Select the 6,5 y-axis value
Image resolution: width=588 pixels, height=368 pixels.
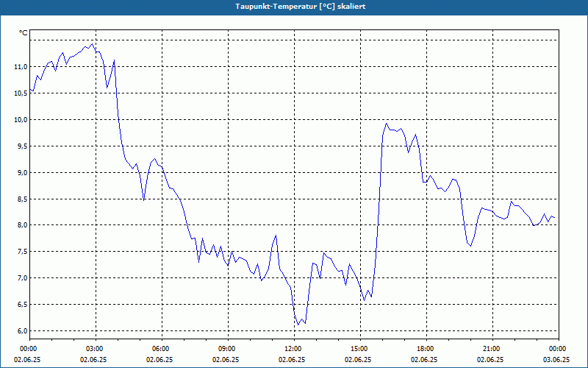coord(23,305)
